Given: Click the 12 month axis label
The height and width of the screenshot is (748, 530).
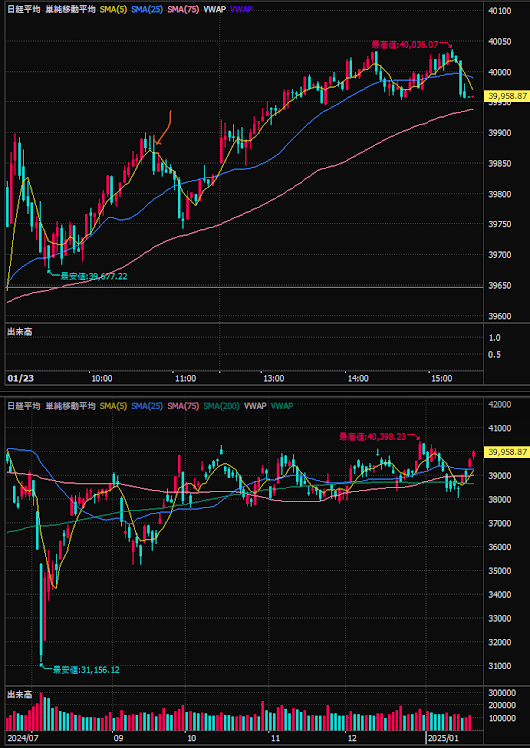Looking at the screenshot, I should click(x=352, y=737).
